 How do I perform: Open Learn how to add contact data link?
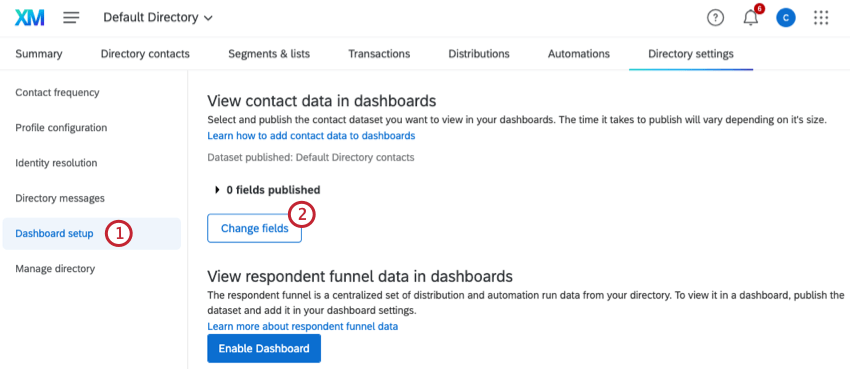point(311,135)
